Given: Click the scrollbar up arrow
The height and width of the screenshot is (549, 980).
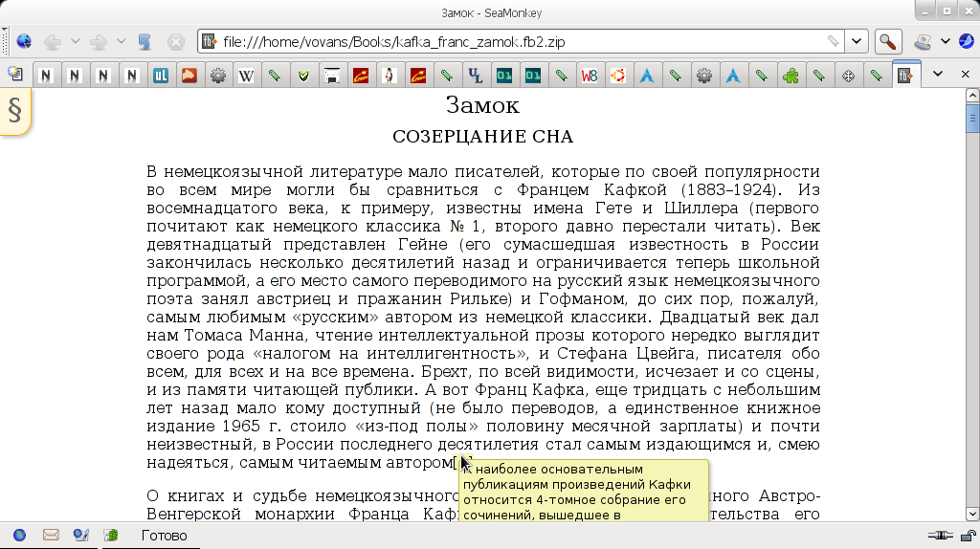Looking at the screenshot, I should [972, 96].
